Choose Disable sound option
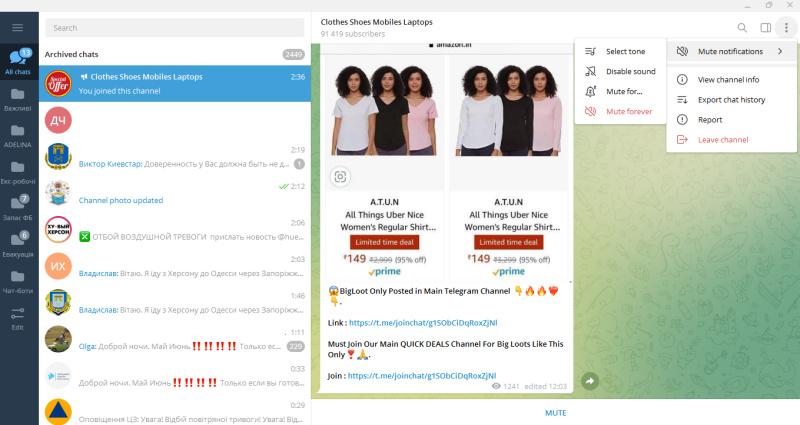Screen dimensions: 800x425 [x=620, y=71]
